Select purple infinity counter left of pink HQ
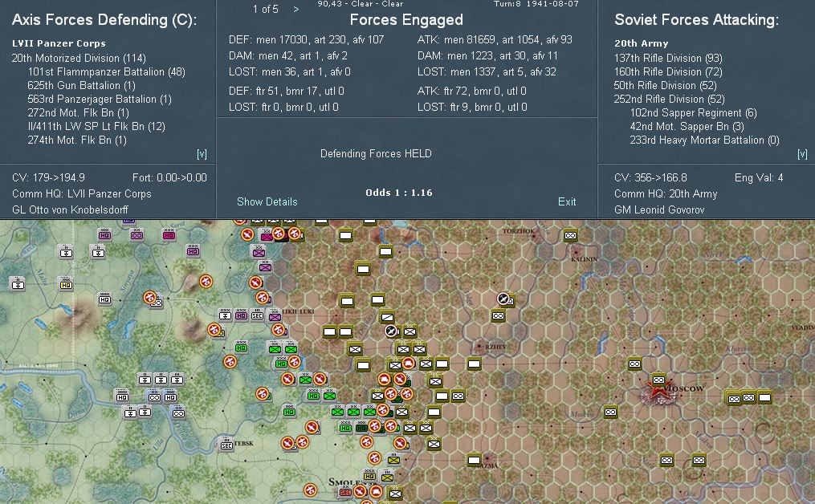Screen dimensions: 815x504 click(x=137, y=235)
